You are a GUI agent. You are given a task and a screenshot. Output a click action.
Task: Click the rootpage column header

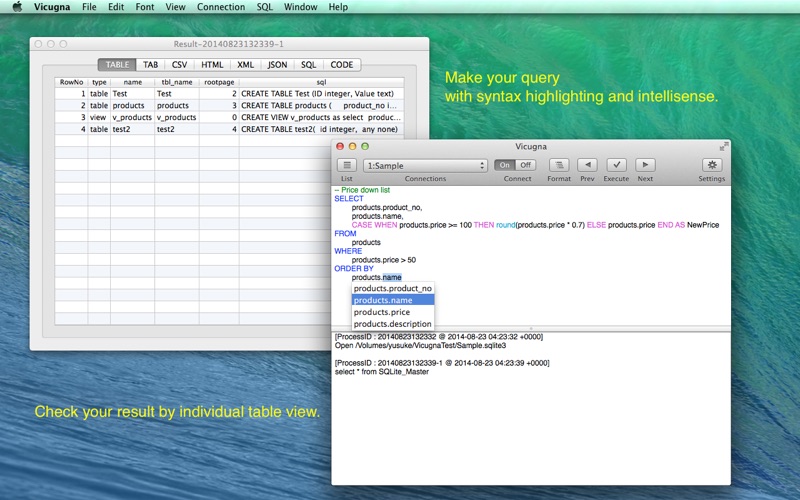pyautogui.click(x=219, y=82)
